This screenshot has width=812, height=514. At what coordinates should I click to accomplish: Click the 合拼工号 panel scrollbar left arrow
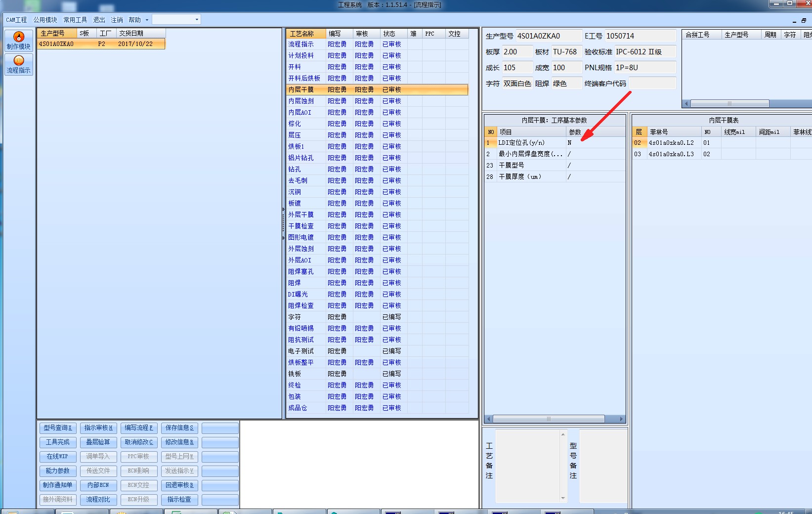(x=686, y=104)
